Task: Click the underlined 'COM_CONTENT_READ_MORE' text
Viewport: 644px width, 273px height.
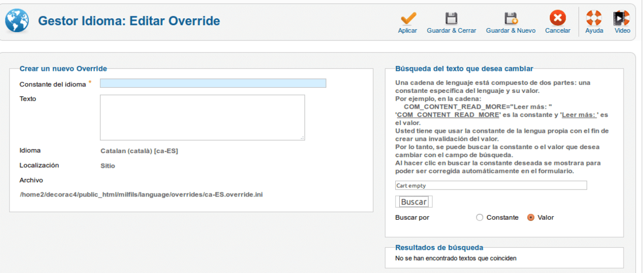Action: [448, 115]
